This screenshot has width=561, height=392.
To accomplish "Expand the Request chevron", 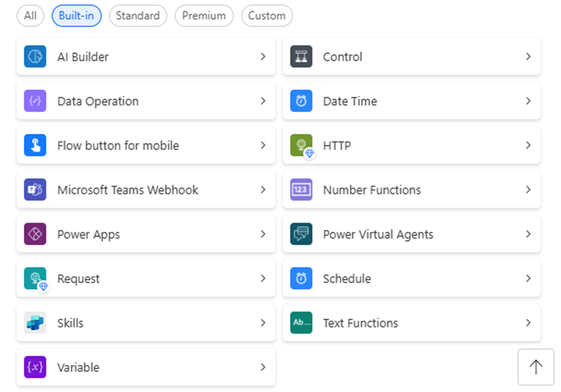I will [263, 278].
